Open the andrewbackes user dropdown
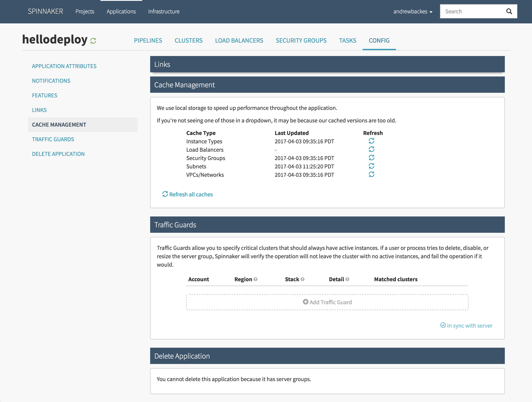Image resolution: width=532 pixels, height=402 pixels. [412, 11]
